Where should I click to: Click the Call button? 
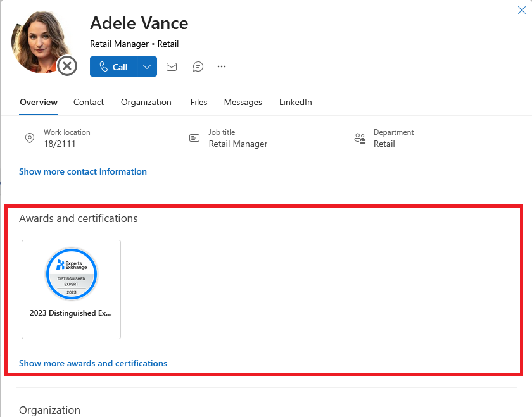pyautogui.click(x=113, y=67)
